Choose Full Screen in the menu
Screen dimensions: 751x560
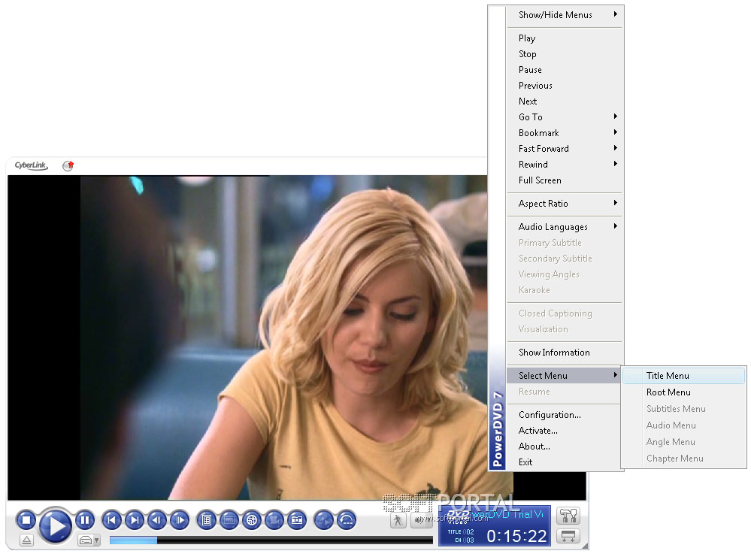(x=565, y=180)
